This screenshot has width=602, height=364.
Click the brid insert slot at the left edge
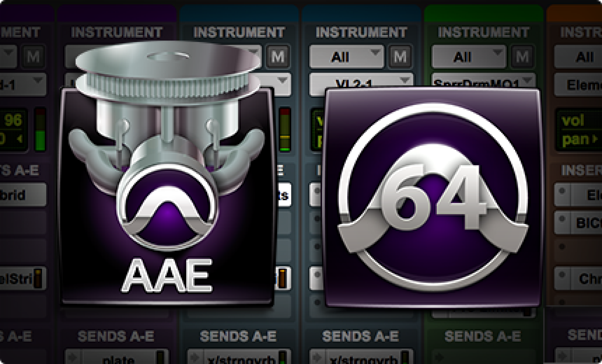(x=23, y=194)
